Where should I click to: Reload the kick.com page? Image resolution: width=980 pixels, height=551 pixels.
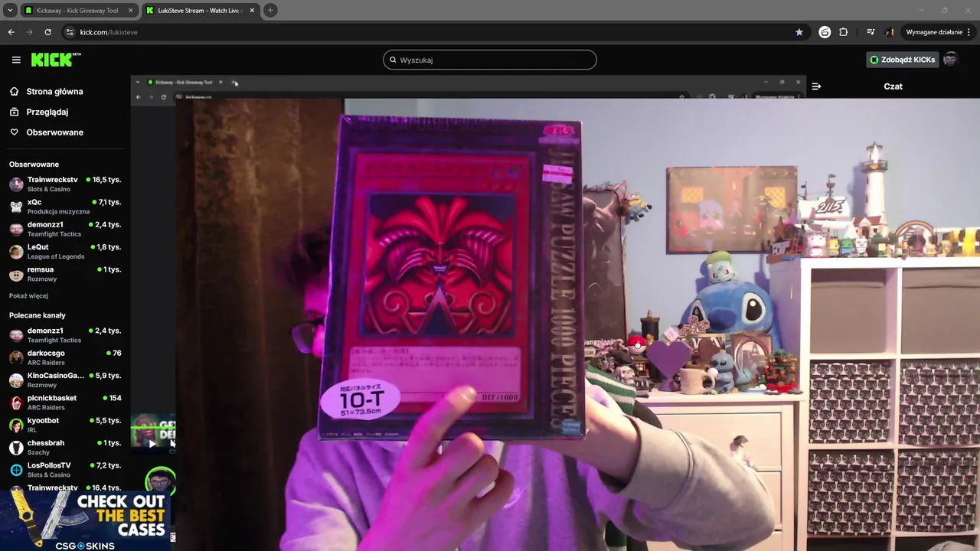(47, 32)
